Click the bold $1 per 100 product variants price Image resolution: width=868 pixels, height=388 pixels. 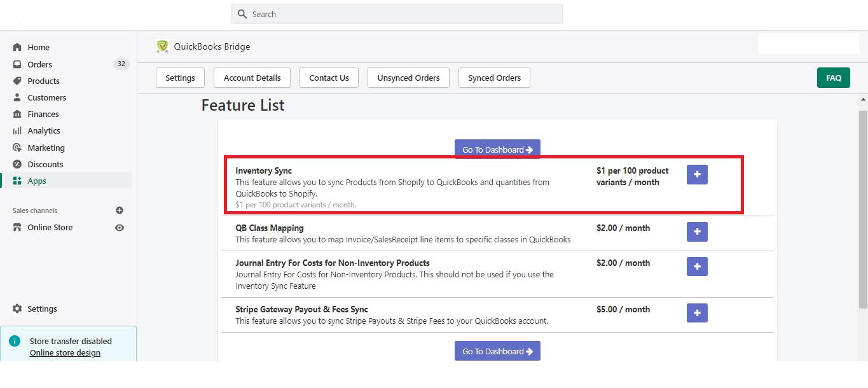pos(633,176)
